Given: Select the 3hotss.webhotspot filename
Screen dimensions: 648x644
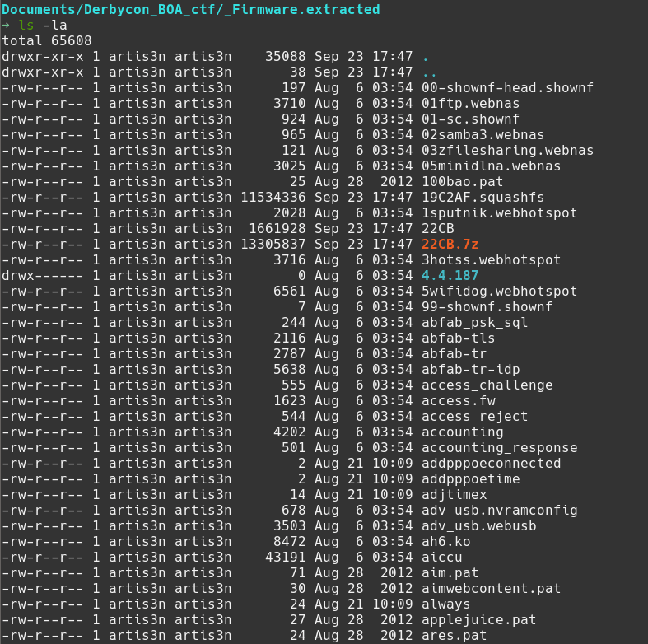Looking at the screenshot, I should (491, 260).
